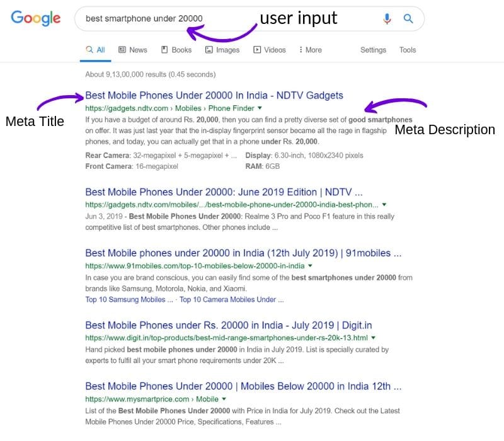Click the blue search magnifier icon
Image resolution: width=504 pixels, height=441 pixels.
(408, 19)
